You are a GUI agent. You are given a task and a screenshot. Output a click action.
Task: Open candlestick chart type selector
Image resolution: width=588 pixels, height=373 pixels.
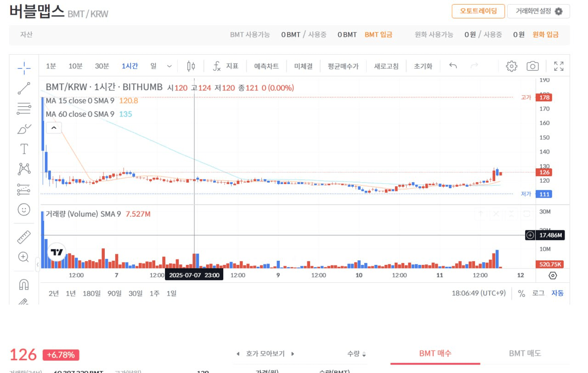[x=191, y=66]
